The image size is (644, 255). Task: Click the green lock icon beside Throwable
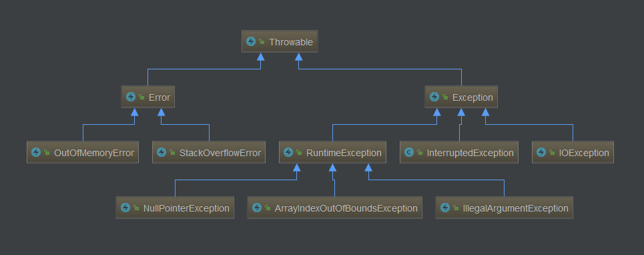pos(262,42)
